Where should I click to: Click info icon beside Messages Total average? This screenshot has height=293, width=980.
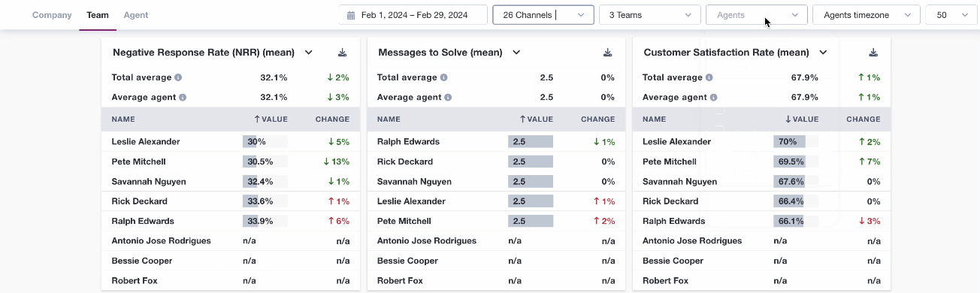click(x=443, y=77)
